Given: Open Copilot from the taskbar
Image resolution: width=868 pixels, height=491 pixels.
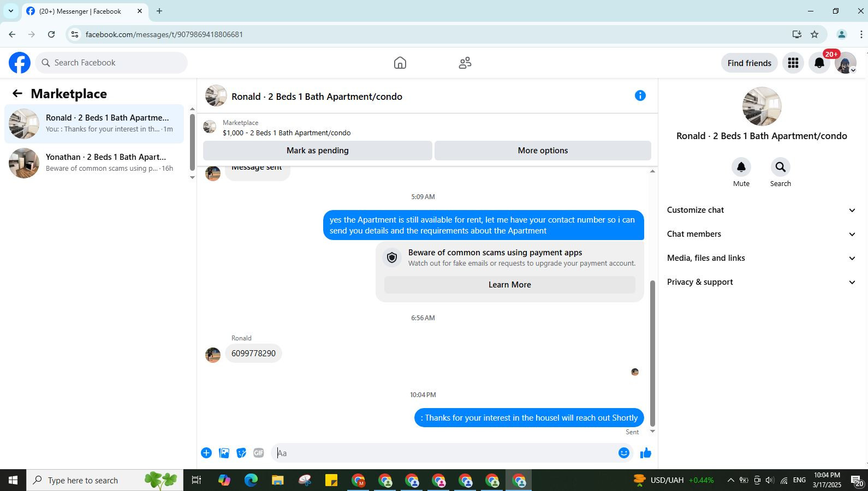Looking at the screenshot, I should (x=224, y=480).
